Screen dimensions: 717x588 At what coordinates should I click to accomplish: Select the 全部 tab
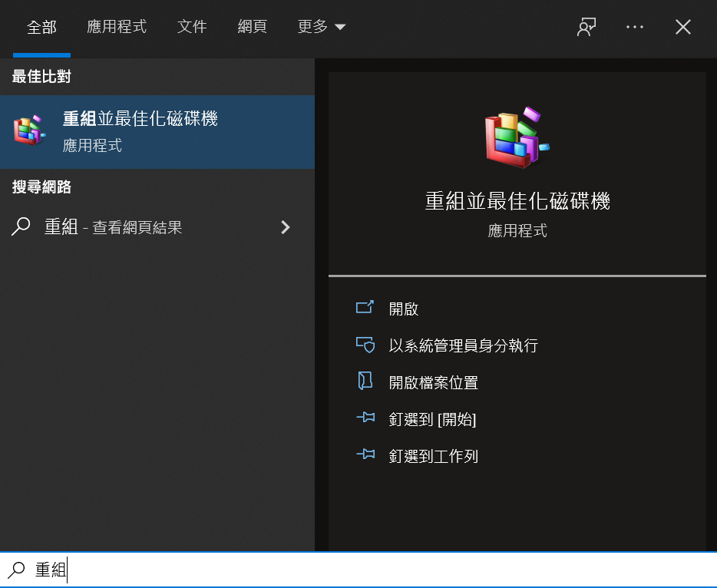(41, 28)
